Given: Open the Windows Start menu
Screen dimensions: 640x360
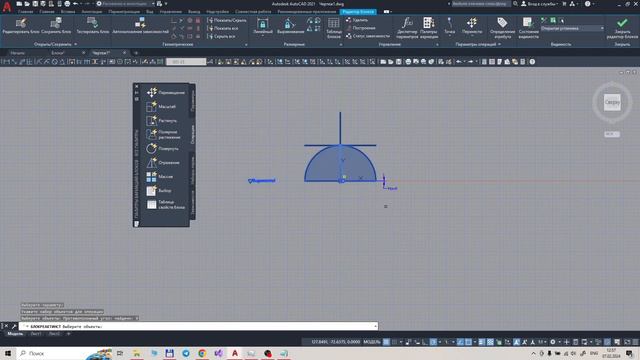Looking at the screenshot, I should pos(8,353).
